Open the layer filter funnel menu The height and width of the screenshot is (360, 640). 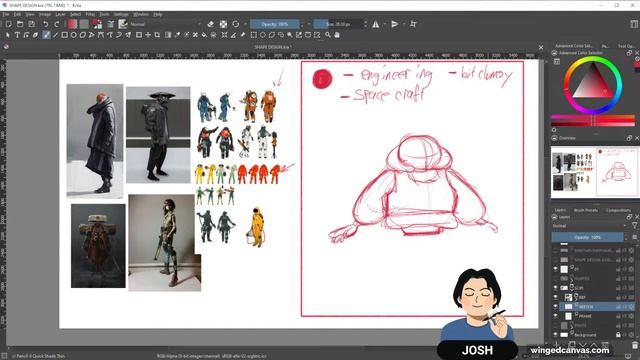pyautogui.click(x=635, y=225)
